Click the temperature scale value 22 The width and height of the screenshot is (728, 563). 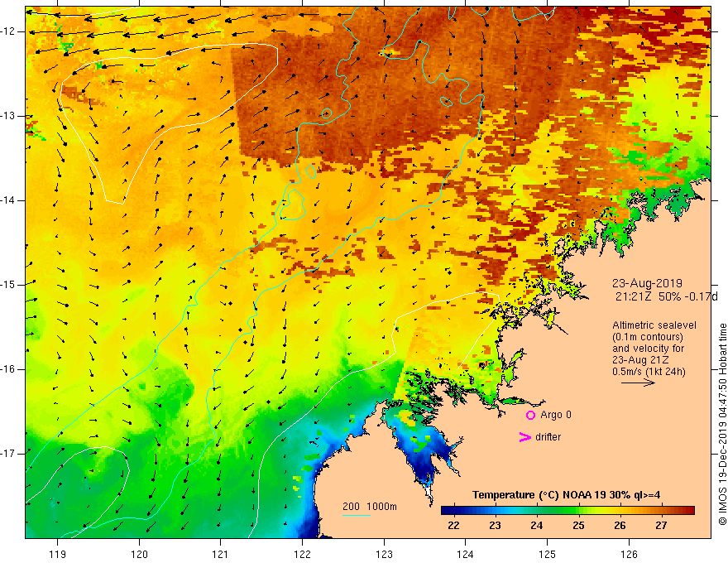tap(453, 526)
